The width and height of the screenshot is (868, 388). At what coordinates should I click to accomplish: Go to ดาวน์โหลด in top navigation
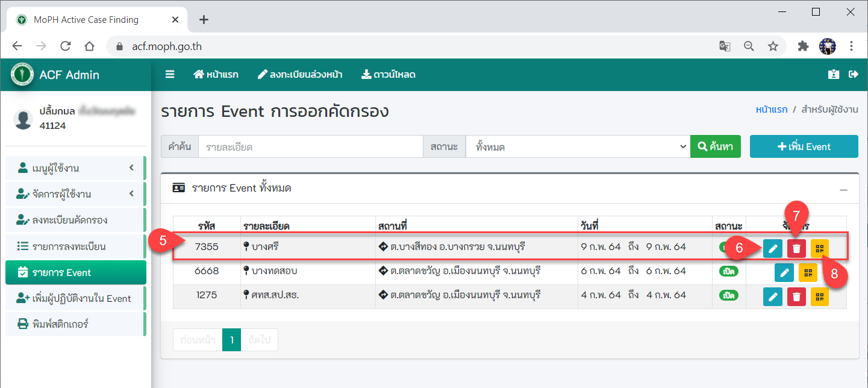coord(388,75)
